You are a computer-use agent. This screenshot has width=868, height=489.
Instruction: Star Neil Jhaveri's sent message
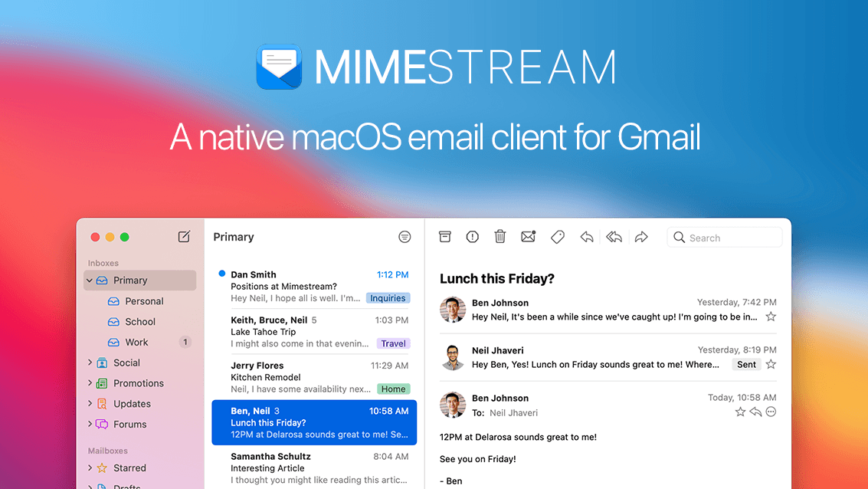point(771,364)
